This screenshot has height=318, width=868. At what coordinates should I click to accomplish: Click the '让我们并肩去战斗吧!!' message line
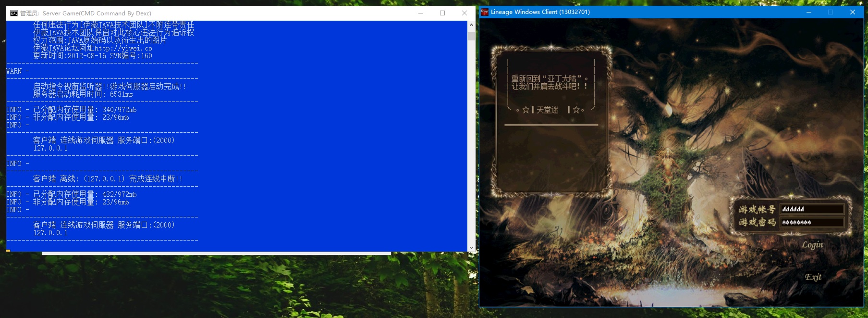pyautogui.click(x=550, y=87)
